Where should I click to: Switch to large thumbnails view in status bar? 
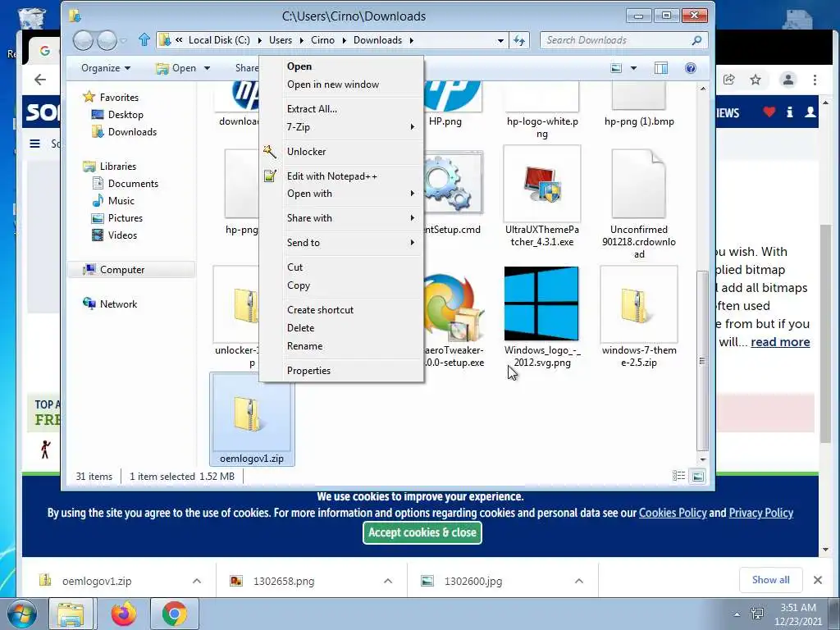697,476
